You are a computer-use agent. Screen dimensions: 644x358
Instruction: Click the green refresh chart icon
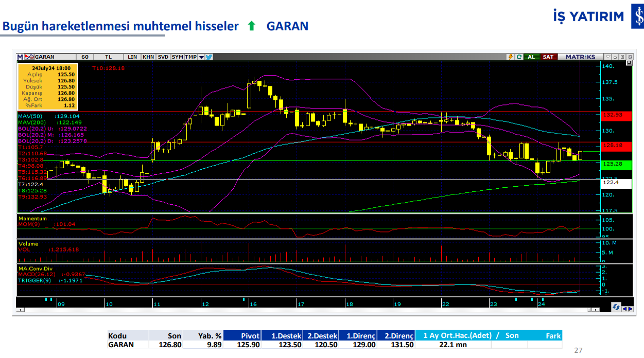tap(519, 56)
